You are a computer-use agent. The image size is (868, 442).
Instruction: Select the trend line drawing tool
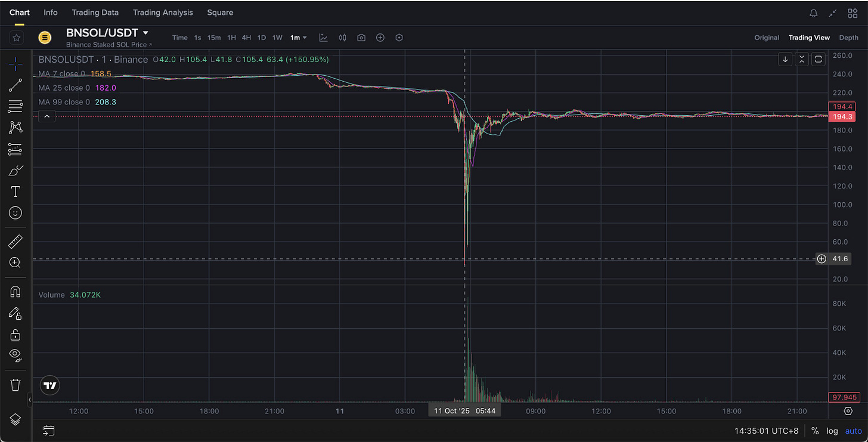pos(16,85)
